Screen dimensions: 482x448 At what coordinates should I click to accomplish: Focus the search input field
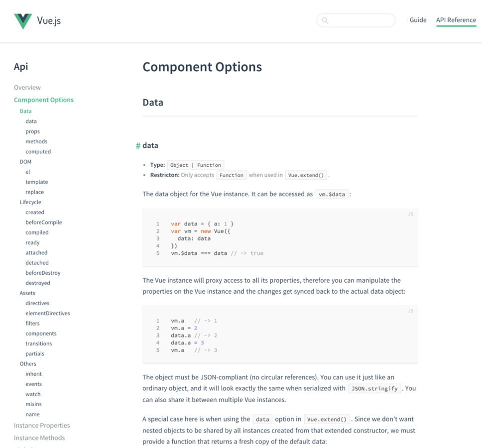[356, 20]
